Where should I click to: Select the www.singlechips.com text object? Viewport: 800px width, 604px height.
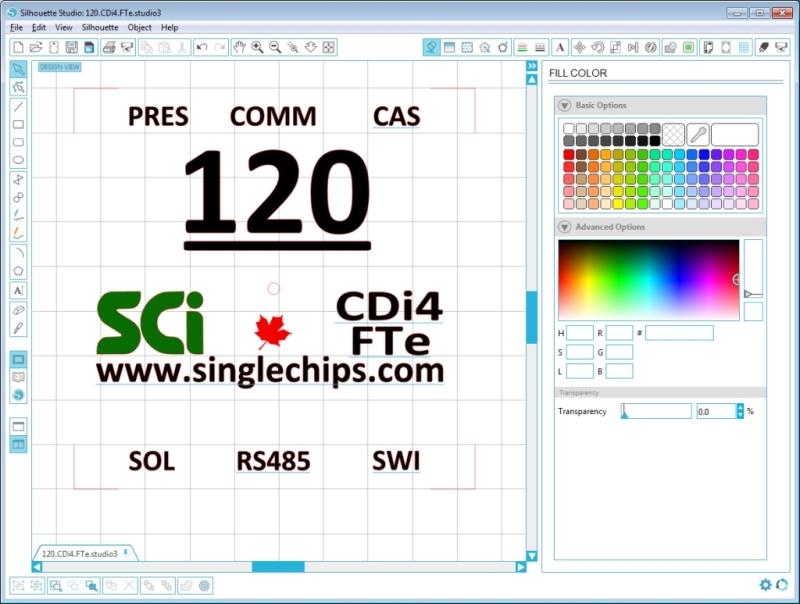270,371
